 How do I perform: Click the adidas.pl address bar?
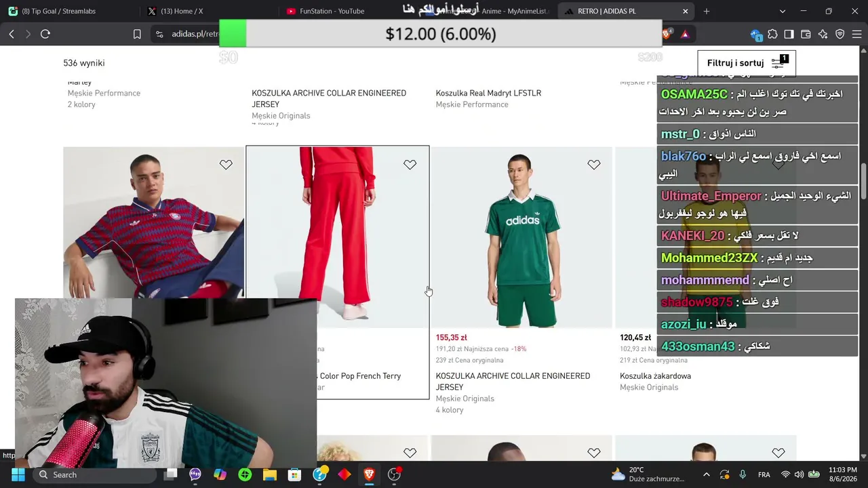[195, 34]
